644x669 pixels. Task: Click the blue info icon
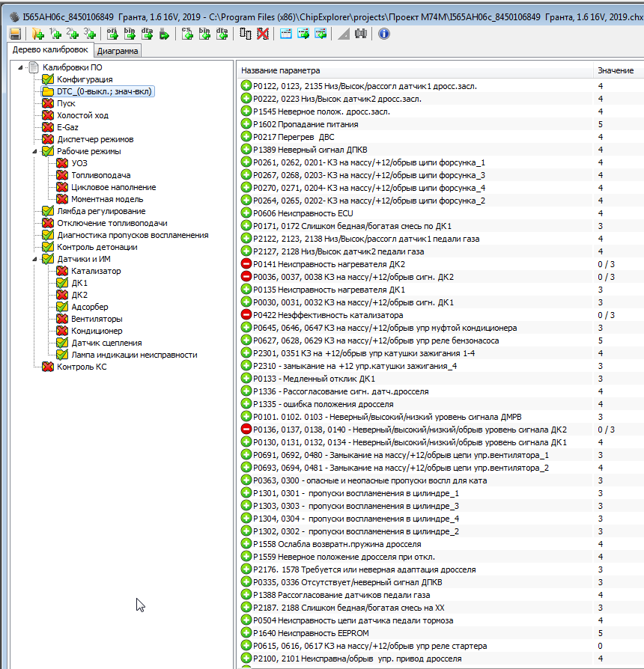pos(383,34)
